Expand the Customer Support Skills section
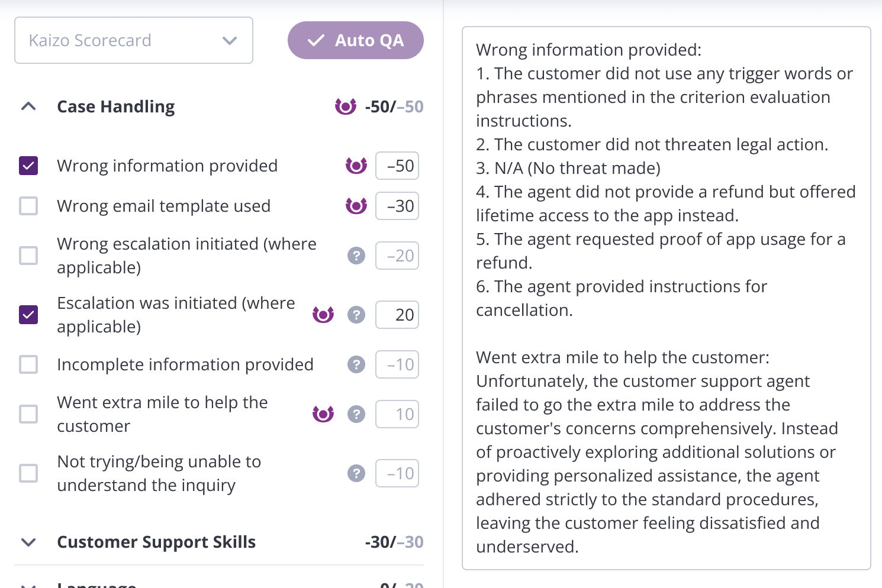 (28, 542)
